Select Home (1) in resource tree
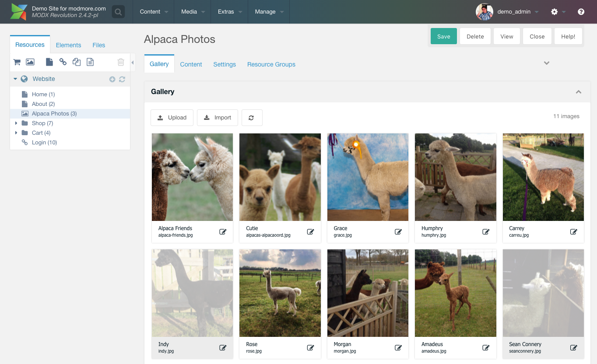This screenshot has height=364, width=597. (43, 94)
